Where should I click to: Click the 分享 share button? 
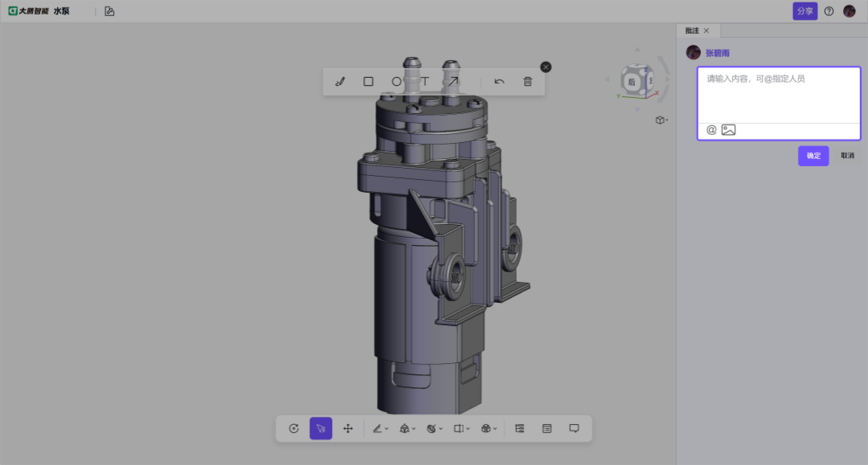point(805,11)
